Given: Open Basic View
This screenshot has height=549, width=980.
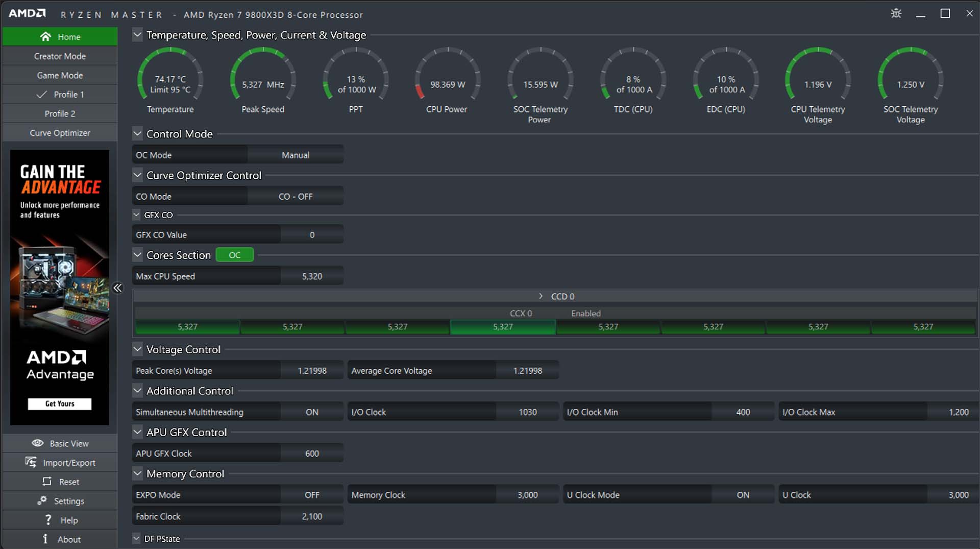Looking at the screenshot, I should tap(60, 443).
